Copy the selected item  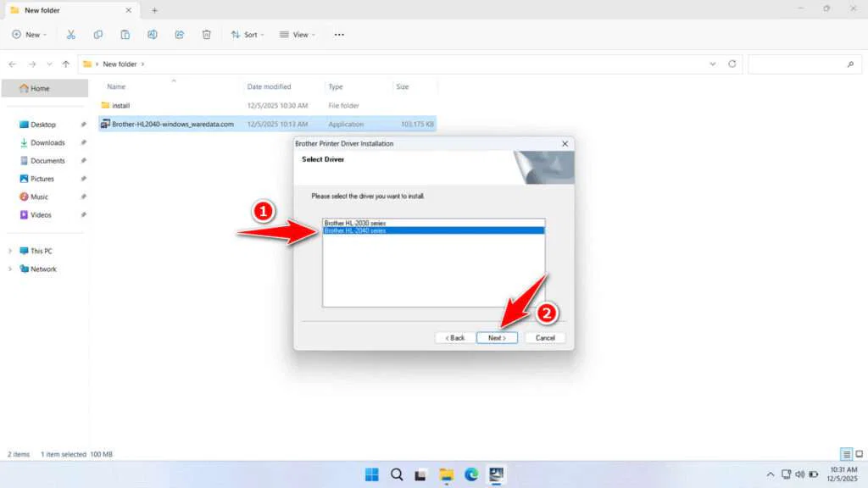coord(98,34)
